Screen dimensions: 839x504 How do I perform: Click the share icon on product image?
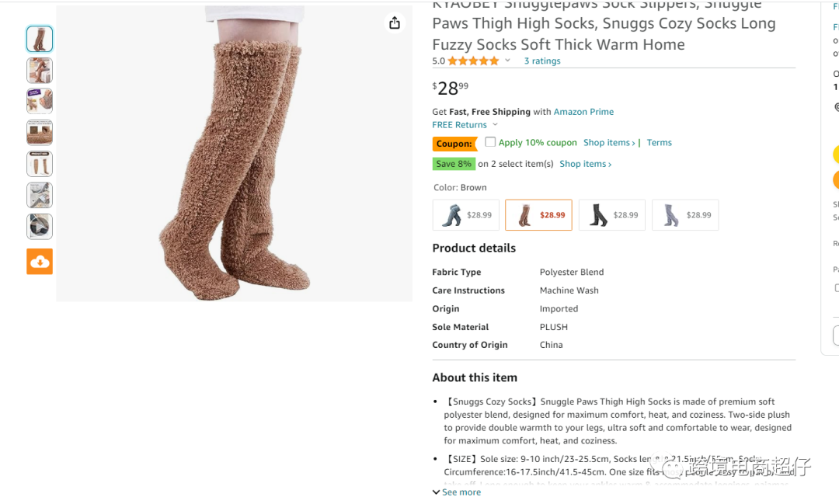coord(395,23)
